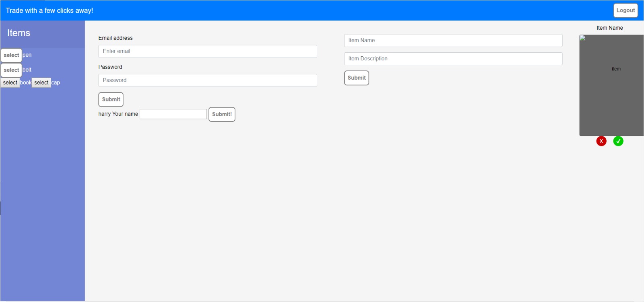Viewport: 644px width, 302px height.
Task: Click the Your name text box
Action: point(173,114)
